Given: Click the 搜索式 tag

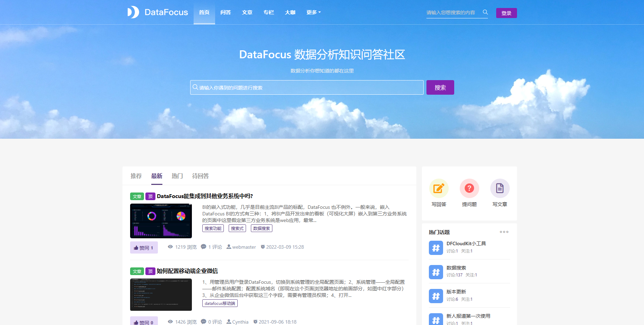Looking at the screenshot, I should coord(237,228).
